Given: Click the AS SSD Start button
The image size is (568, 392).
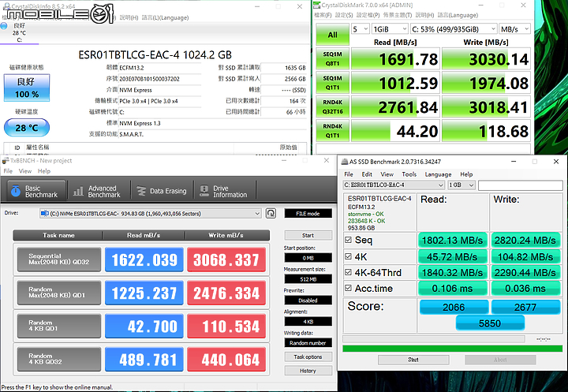Looking at the screenshot, I should tap(413, 360).
